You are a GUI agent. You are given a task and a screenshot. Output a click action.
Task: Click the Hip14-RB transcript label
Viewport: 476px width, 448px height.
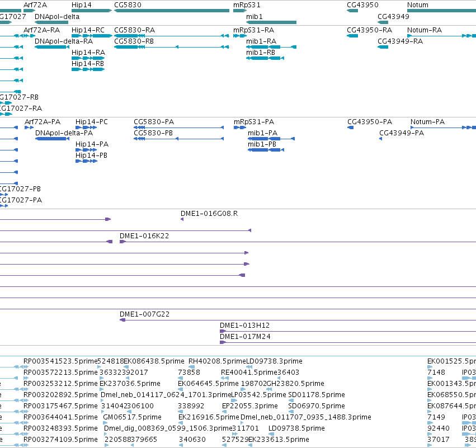pyautogui.click(x=88, y=64)
